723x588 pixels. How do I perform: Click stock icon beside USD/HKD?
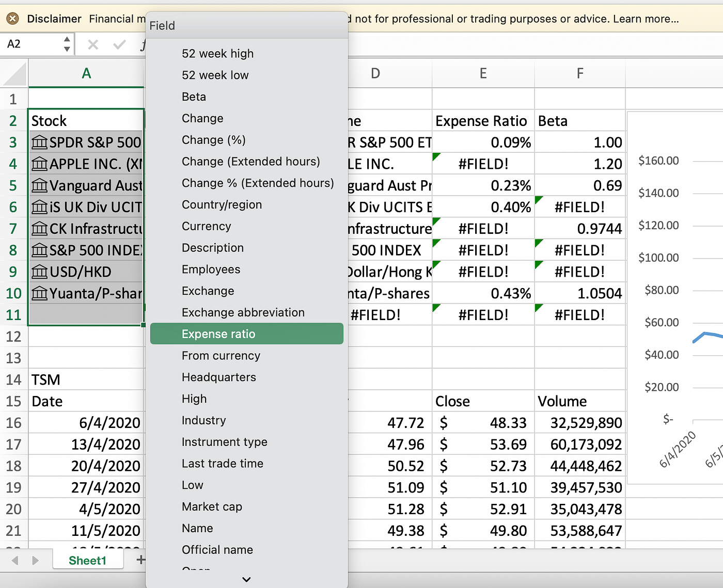coord(40,272)
